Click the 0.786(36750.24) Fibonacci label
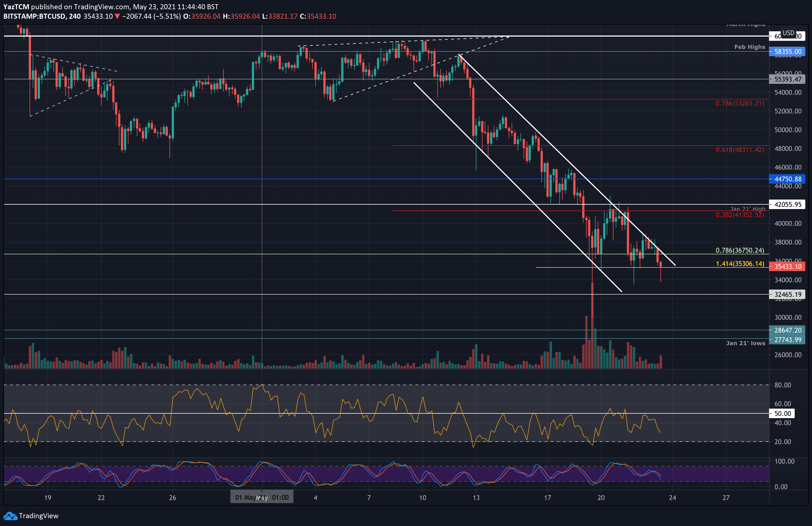This screenshot has width=812, height=526. 740,250
